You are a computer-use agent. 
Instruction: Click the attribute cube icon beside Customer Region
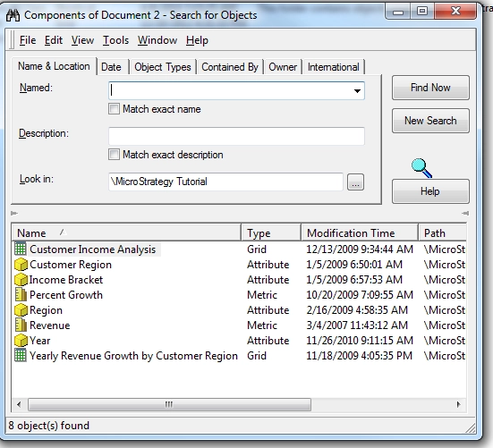click(x=21, y=264)
